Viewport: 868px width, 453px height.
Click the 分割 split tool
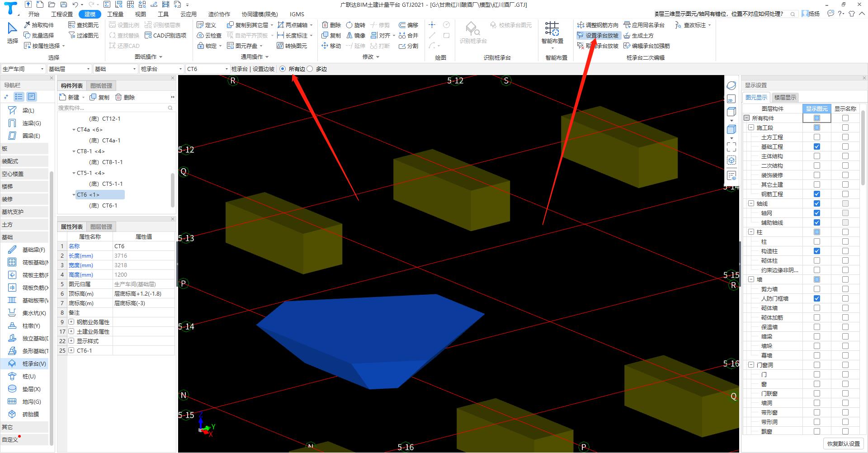409,46
